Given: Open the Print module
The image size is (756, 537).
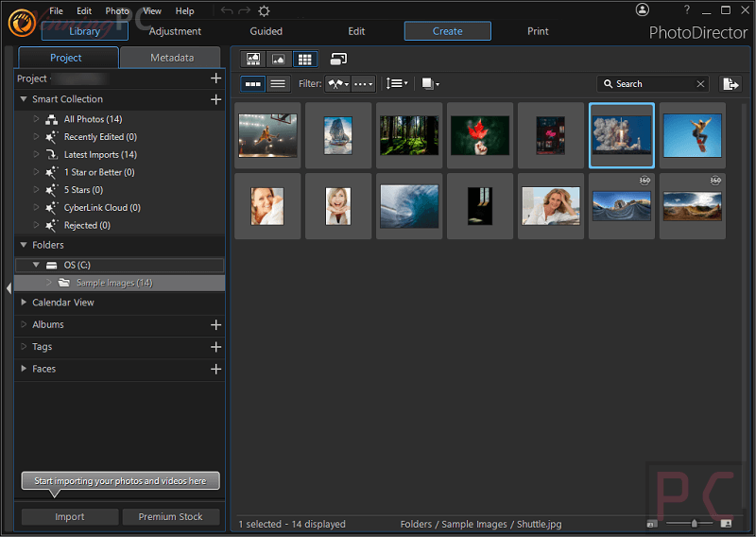Looking at the screenshot, I should tap(538, 31).
